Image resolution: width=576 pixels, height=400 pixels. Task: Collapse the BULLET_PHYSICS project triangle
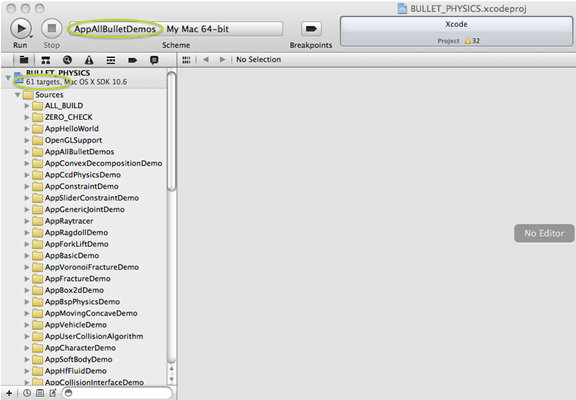(x=8, y=78)
